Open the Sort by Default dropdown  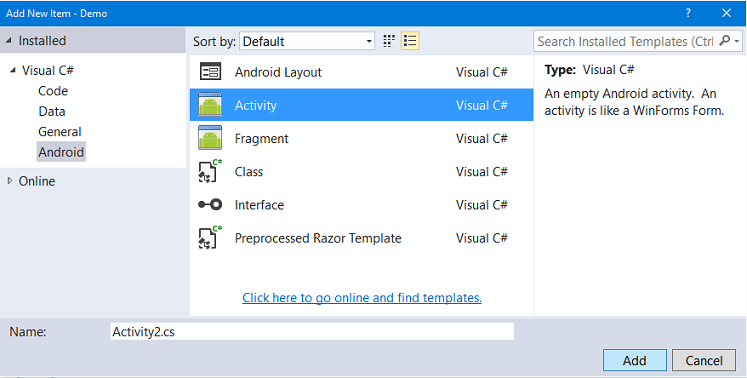[x=307, y=41]
